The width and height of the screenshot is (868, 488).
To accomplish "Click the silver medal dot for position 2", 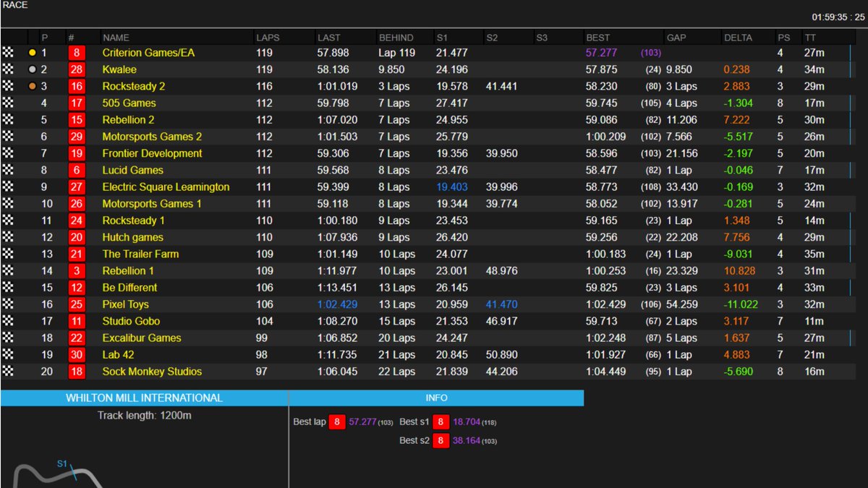I will tap(32, 69).
